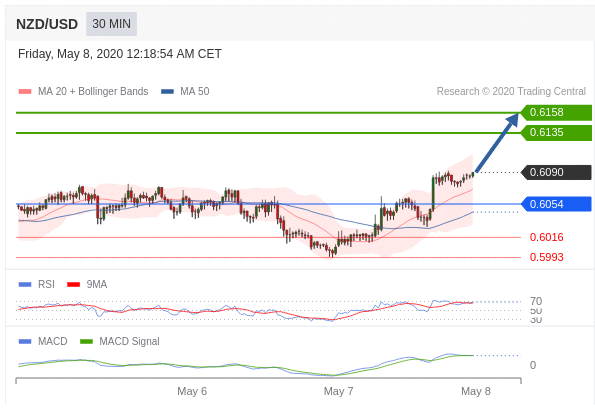Click the 0.6135 resistance price tag
The image size is (595, 411).
point(556,132)
